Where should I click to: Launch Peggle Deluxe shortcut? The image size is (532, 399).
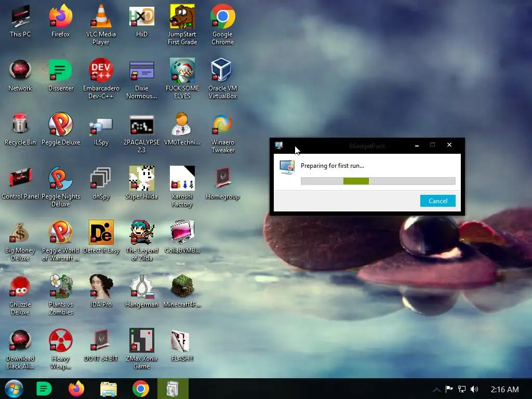point(60,129)
